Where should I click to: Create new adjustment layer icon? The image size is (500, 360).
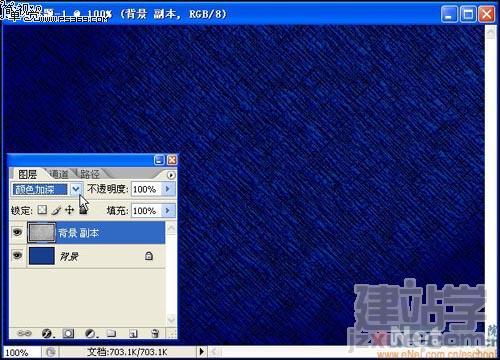click(90, 333)
